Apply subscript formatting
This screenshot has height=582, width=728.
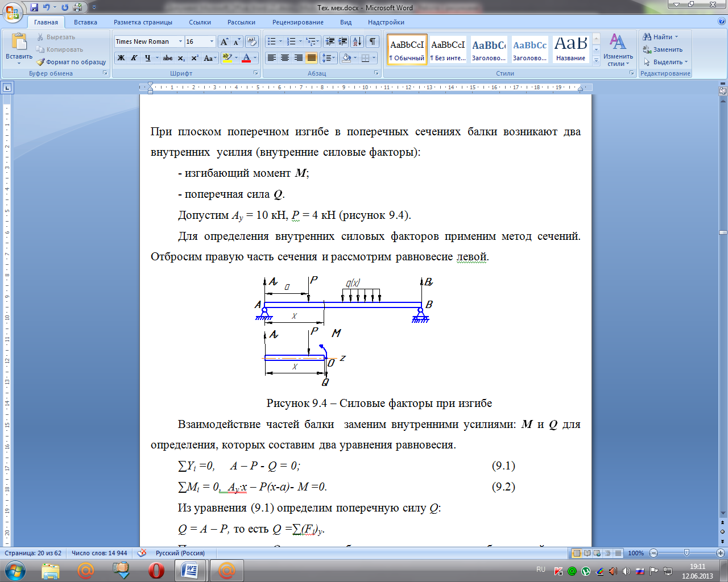pos(181,58)
